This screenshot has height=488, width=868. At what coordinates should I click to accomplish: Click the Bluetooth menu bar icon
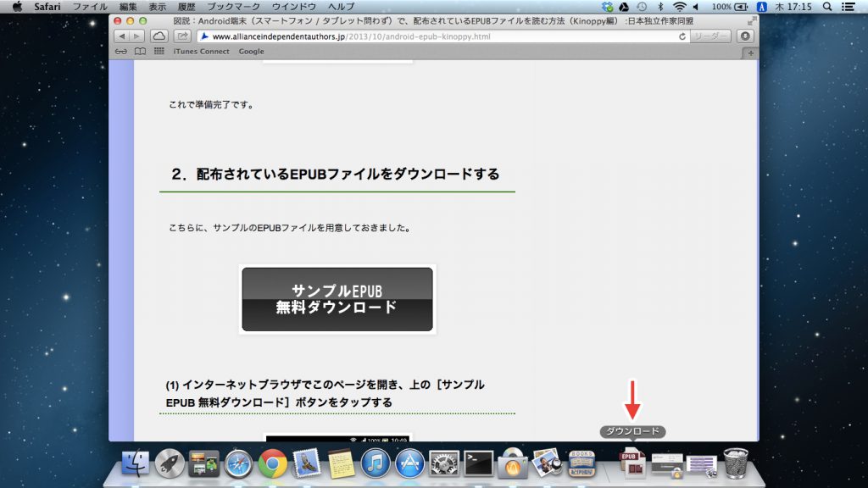(660, 7)
